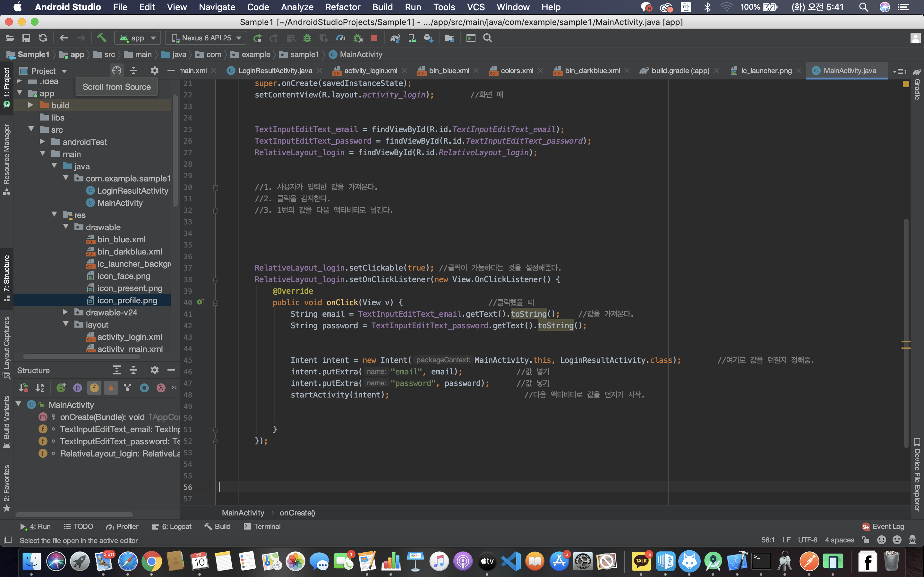Click the green Debug bug icon
Screen dimensions: 924x577
pyautogui.click(x=307, y=38)
